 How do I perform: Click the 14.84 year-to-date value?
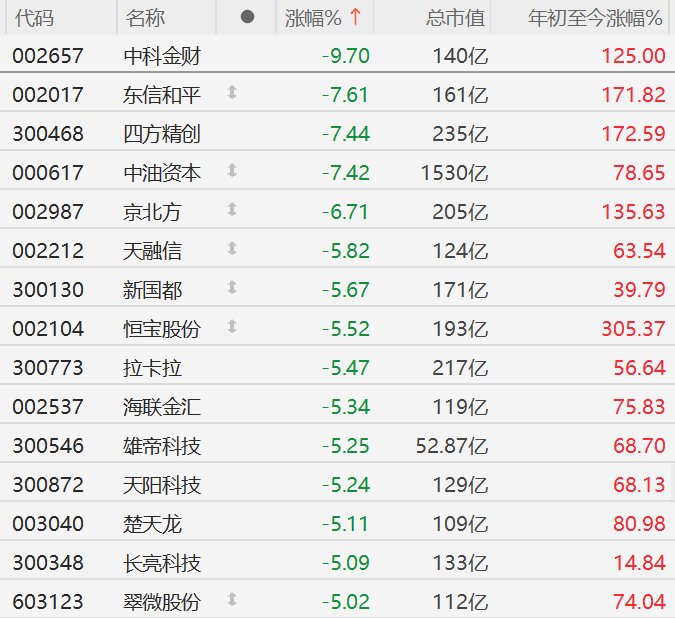pyautogui.click(x=640, y=563)
